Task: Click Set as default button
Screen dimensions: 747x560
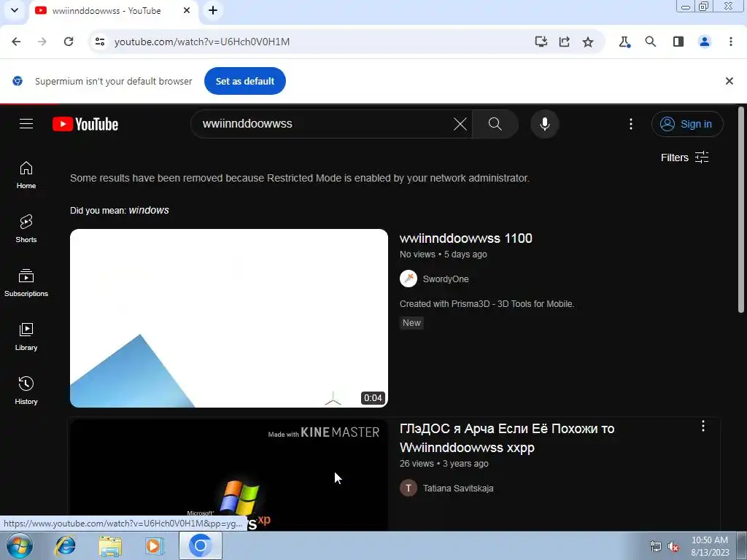Action: [245, 81]
